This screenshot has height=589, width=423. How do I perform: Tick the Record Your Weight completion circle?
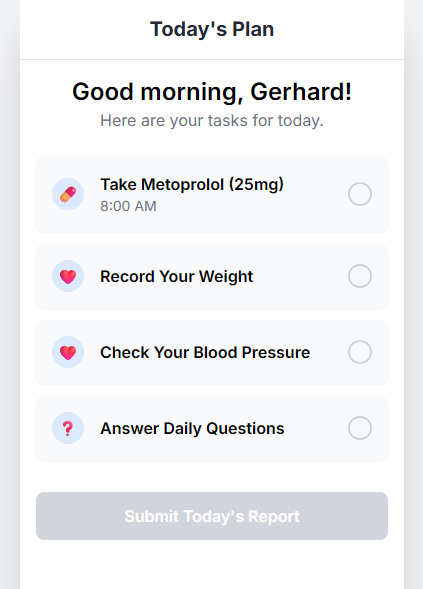[x=360, y=276]
